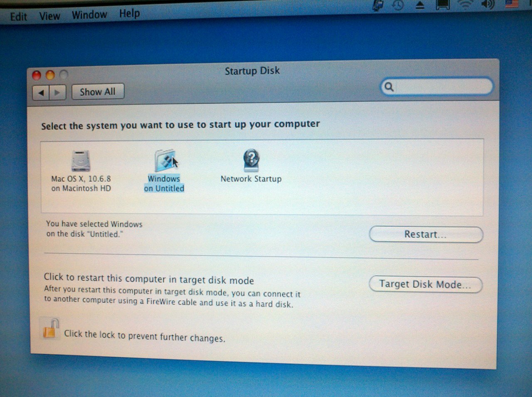Click the lock to prevent further changes
532x397 pixels.
(x=50, y=329)
